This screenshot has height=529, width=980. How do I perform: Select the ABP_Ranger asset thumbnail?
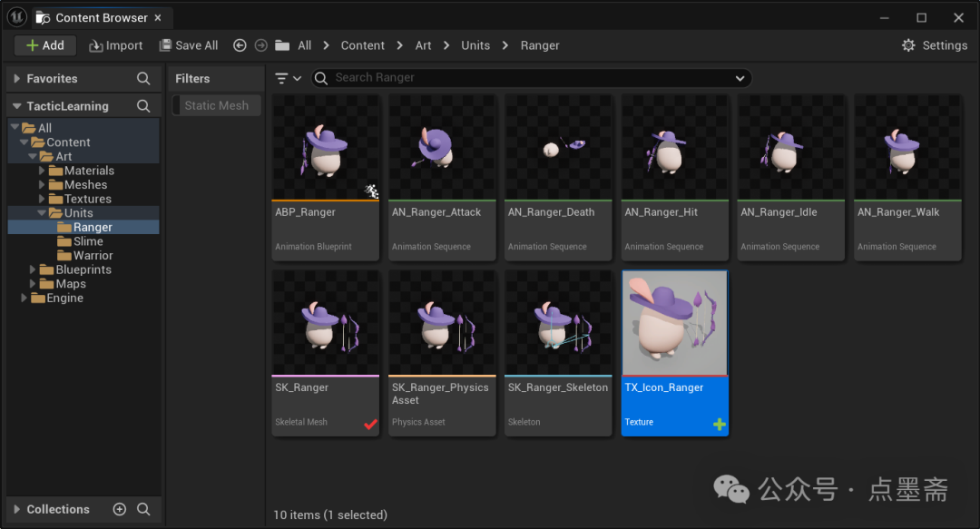coord(326,148)
